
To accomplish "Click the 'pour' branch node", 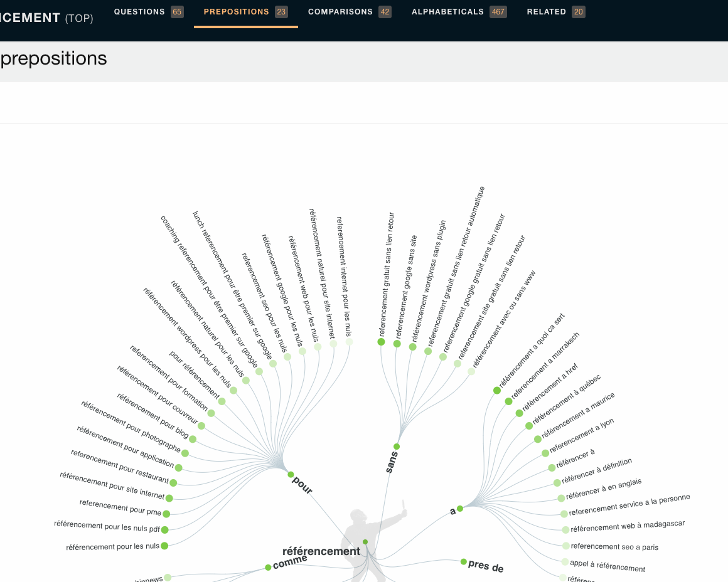I will [291, 475].
